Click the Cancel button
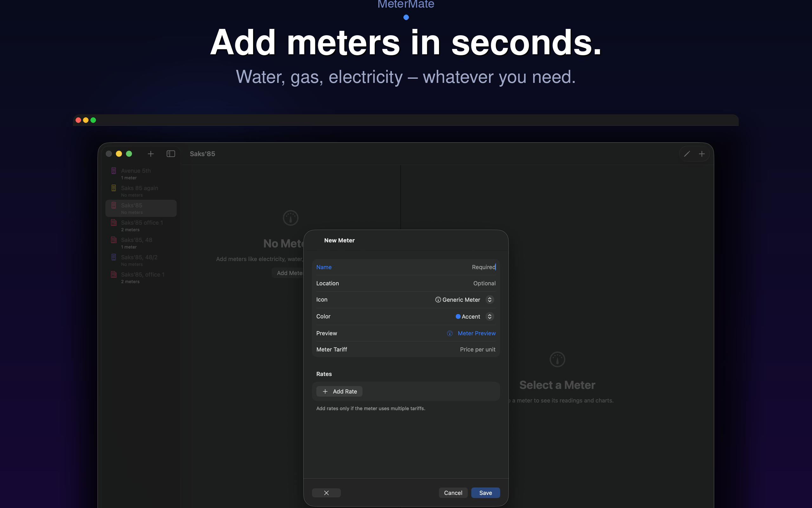Screen dimensions: 812x508 pyautogui.click(x=453, y=492)
